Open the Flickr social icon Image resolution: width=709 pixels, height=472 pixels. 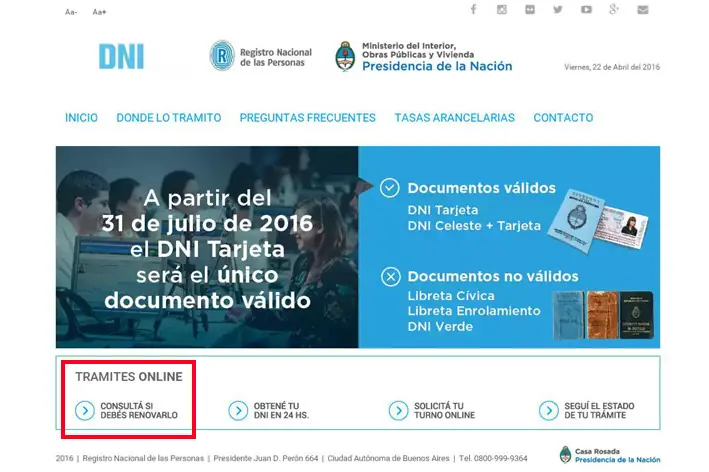(530, 9)
